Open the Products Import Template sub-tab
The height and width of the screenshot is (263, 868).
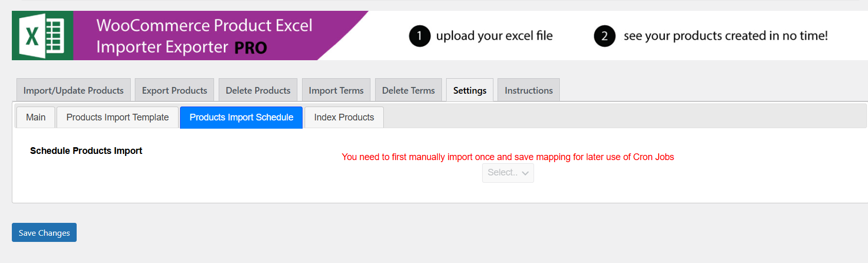coord(117,117)
